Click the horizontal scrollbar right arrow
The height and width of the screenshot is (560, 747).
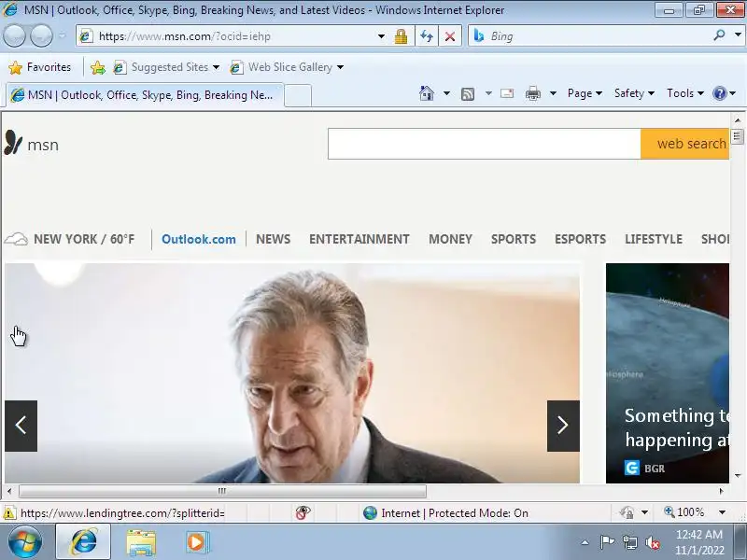721,491
